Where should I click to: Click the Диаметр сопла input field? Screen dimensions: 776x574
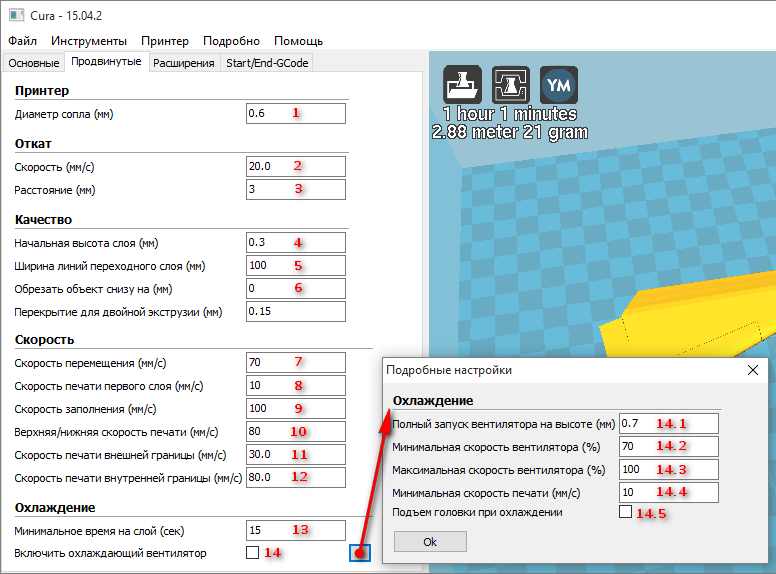coord(295,113)
